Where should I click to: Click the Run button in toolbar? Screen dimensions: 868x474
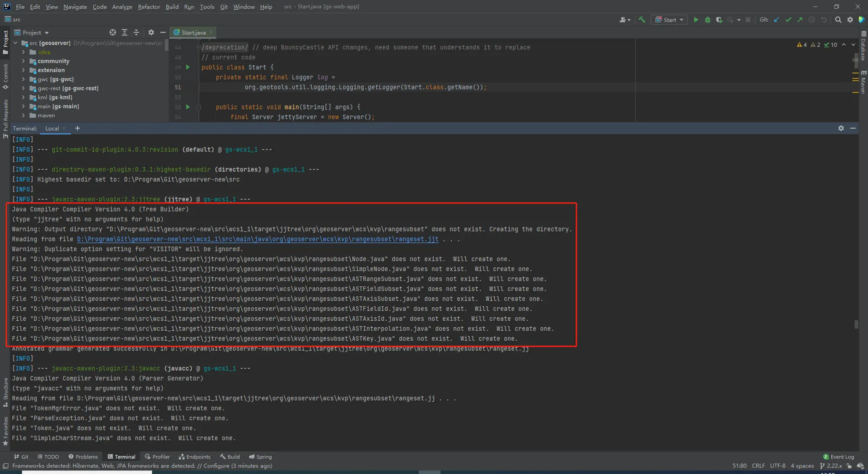[695, 19]
